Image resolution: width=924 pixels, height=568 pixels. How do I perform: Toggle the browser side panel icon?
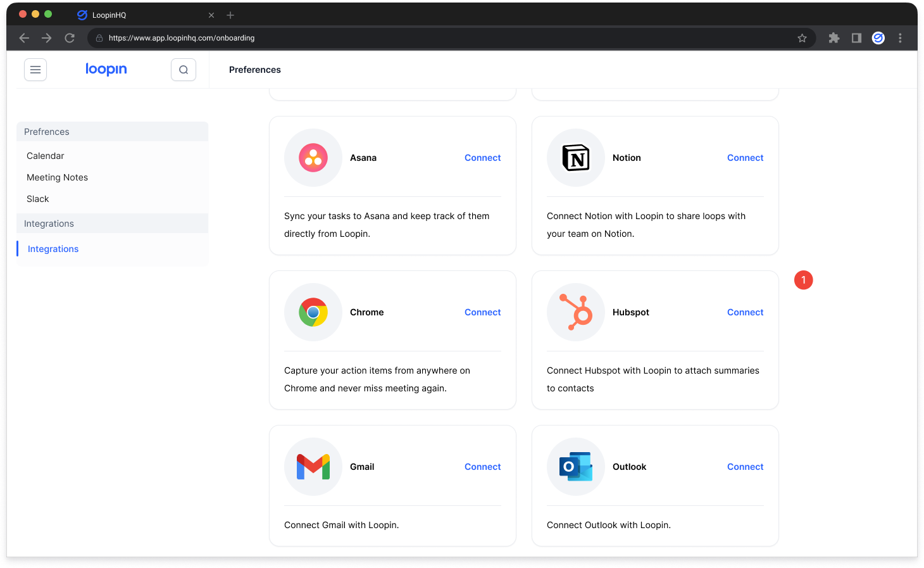click(x=856, y=38)
